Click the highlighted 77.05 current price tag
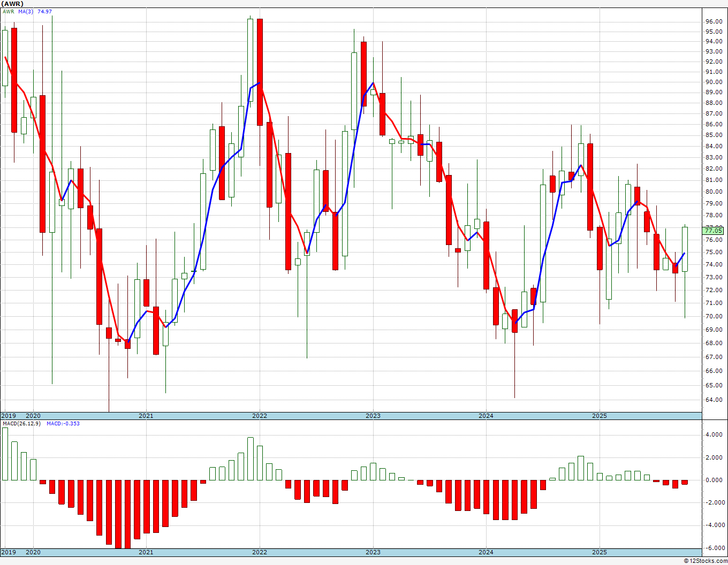Viewport: 728px width, 565px height. [714, 231]
